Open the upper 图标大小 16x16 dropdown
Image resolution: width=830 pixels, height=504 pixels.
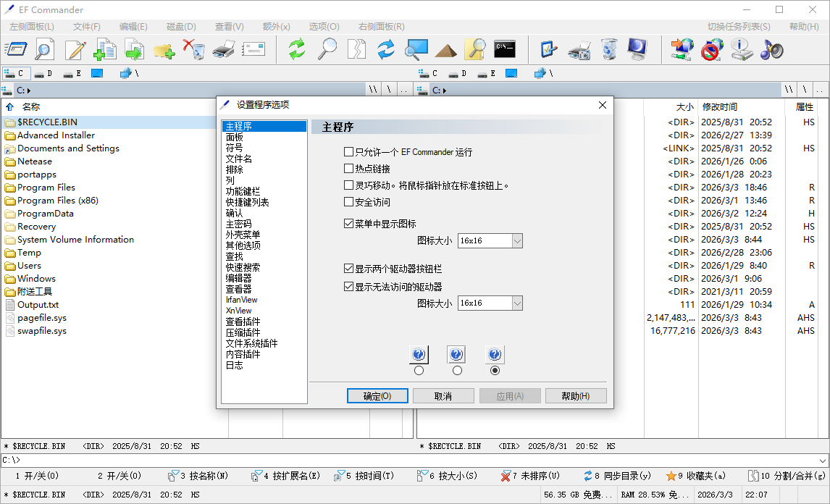[518, 240]
